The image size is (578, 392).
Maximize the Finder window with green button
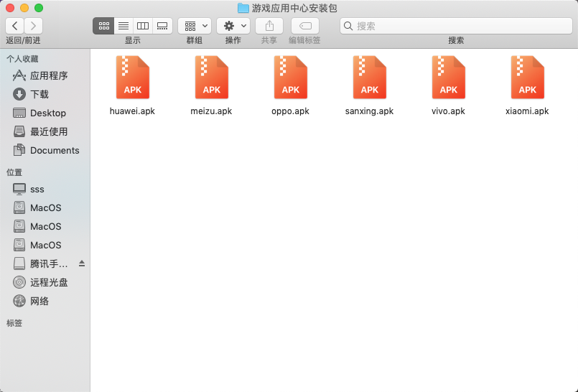(39, 8)
